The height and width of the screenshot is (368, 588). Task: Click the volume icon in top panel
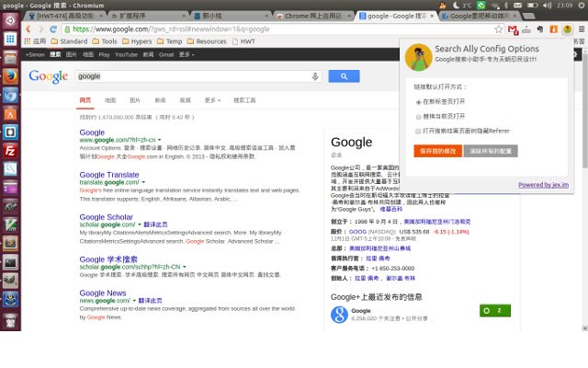tap(548, 6)
